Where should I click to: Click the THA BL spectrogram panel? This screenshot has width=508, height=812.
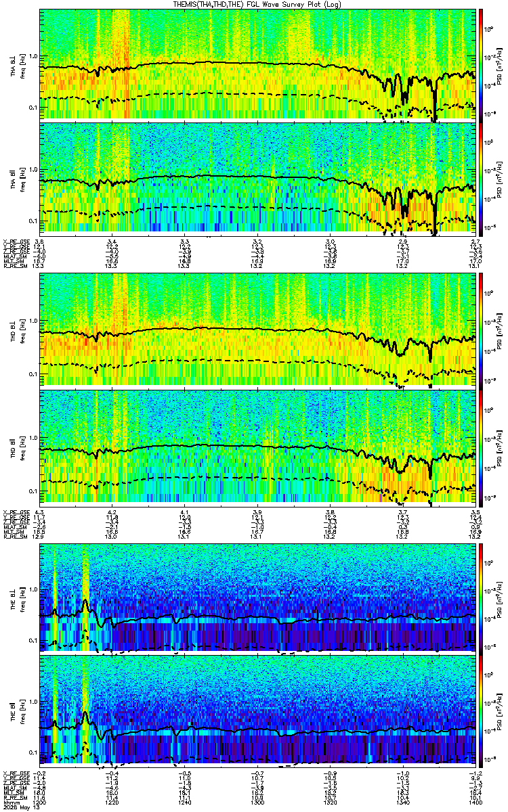258,64
